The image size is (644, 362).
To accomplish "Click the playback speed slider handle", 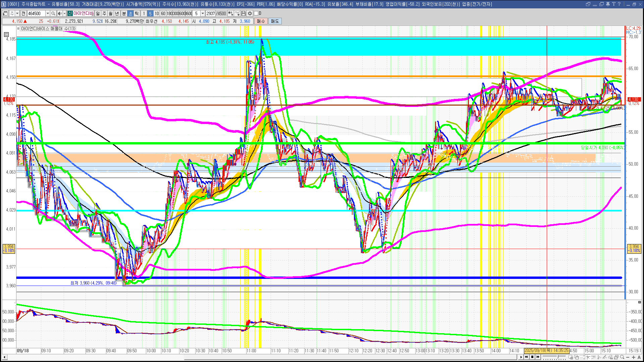I will 558,357.
